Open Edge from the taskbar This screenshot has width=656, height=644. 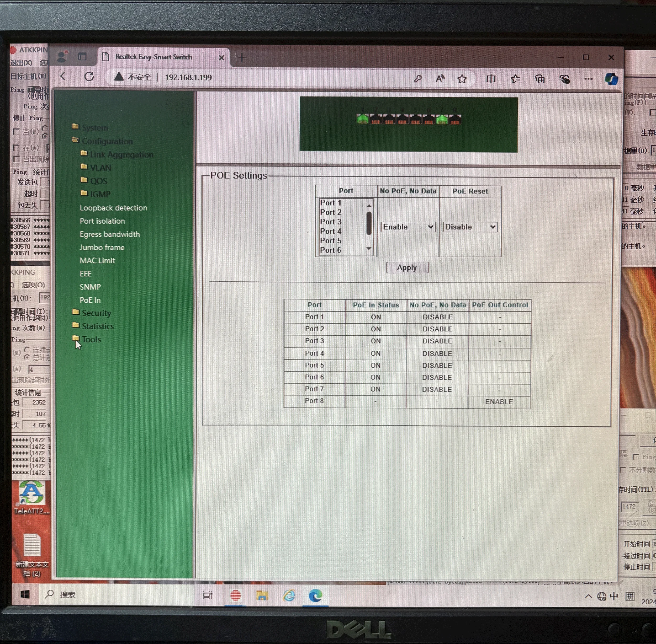(x=315, y=595)
